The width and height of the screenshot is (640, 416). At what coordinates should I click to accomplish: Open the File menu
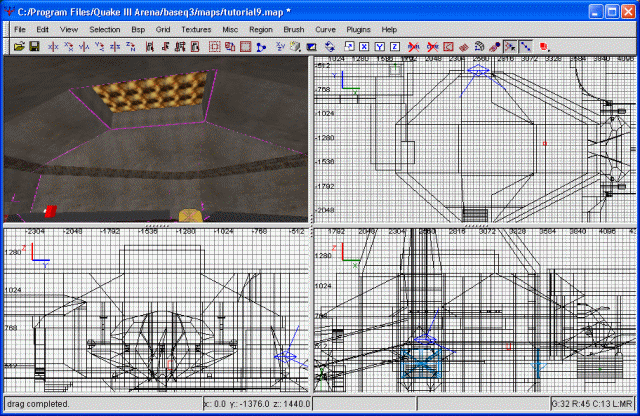20,29
